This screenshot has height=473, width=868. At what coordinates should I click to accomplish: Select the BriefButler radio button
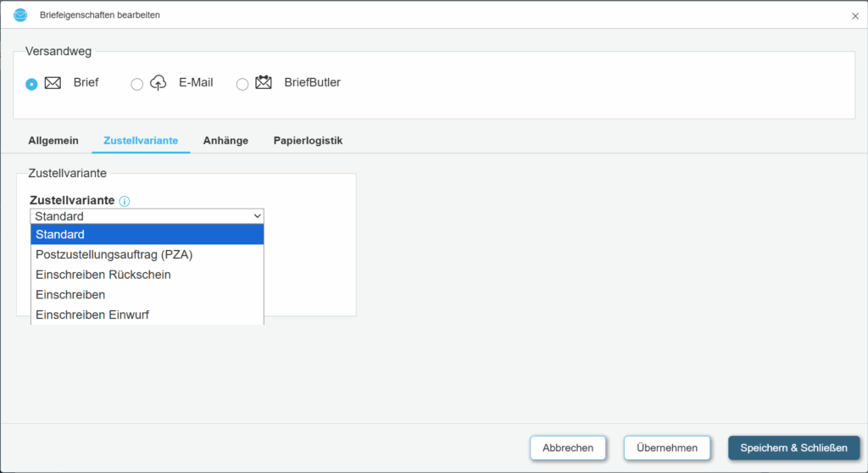(x=242, y=84)
